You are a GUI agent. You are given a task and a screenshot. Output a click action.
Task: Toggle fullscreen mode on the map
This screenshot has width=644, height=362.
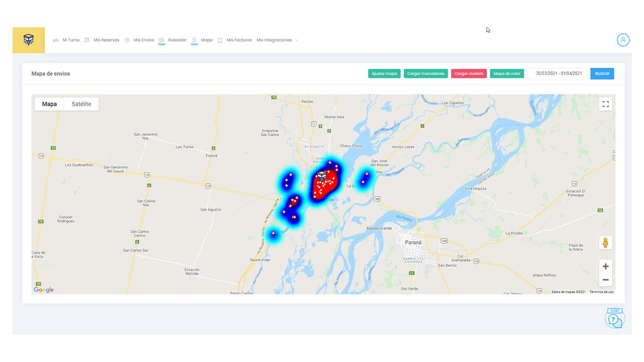click(605, 104)
